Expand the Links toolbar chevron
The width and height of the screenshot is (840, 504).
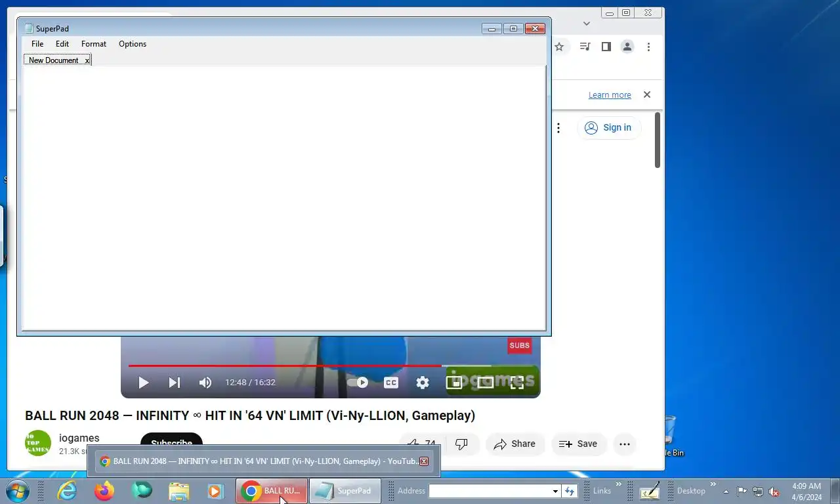pyautogui.click(x=618, y=485)
